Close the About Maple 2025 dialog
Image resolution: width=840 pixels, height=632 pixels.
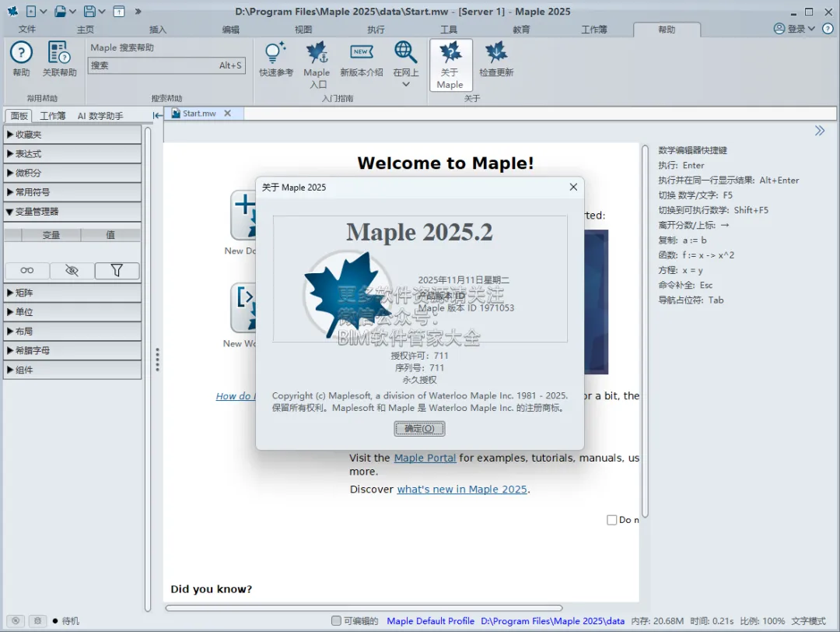573,187
